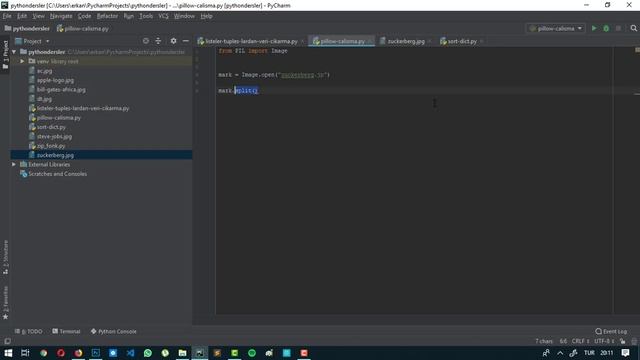The image size is (640, 360).
Task: Open the Window menu
Action: pos(184,16)
